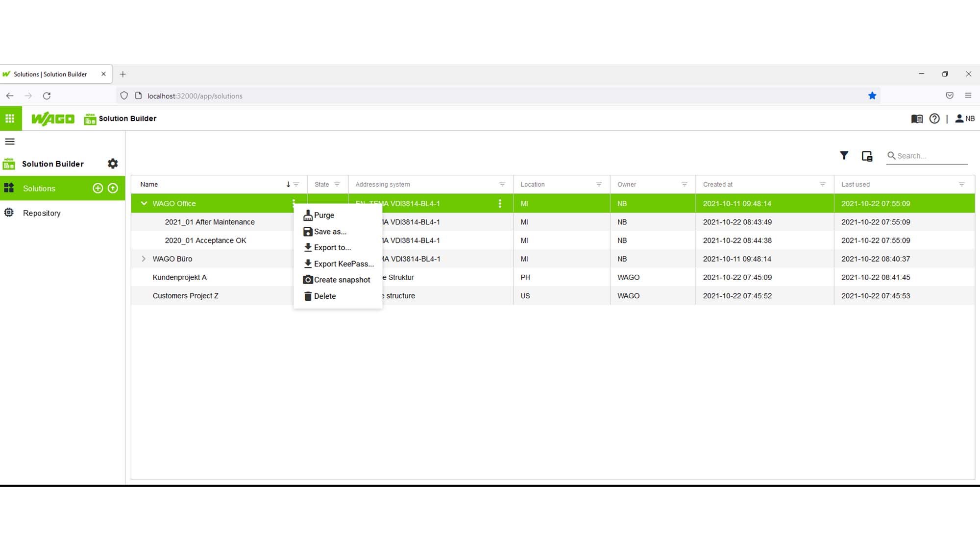Open Created at column filter menu
The width and height of the screenshot is (980, 551).
823,185
